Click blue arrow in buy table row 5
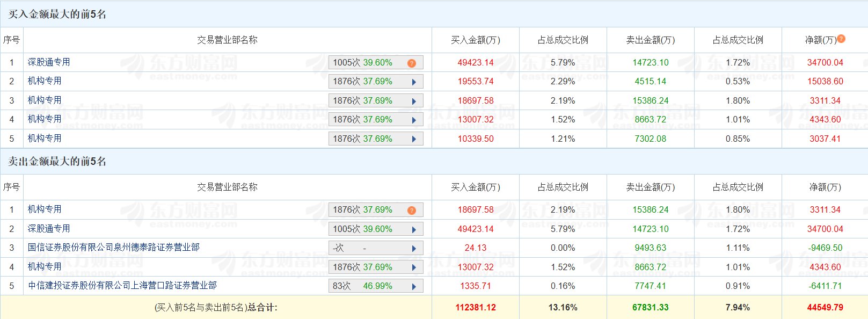 414,140
